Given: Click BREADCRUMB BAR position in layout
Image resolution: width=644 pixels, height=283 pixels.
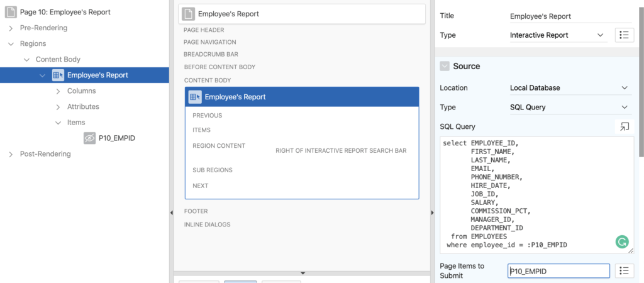Looking at the screenshot, I should [211, 54].
